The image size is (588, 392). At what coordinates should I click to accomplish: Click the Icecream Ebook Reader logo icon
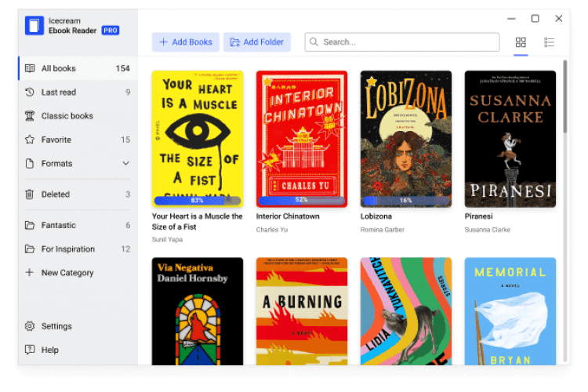click(34, 26)
